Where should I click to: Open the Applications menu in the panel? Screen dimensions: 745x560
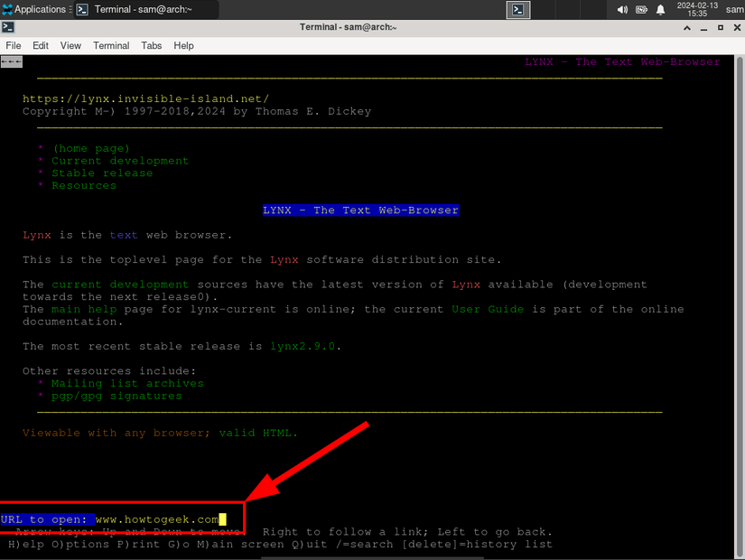[34, 9]
